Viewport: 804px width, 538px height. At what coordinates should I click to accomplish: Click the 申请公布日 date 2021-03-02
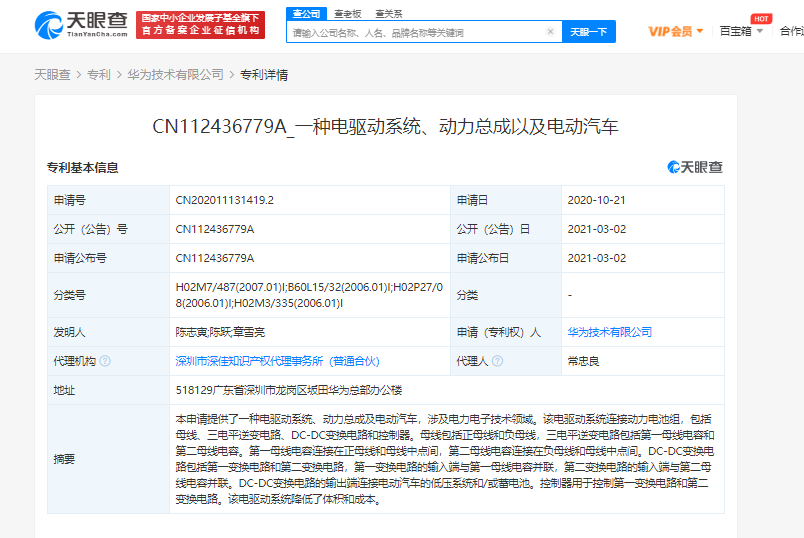coord(596,258)
